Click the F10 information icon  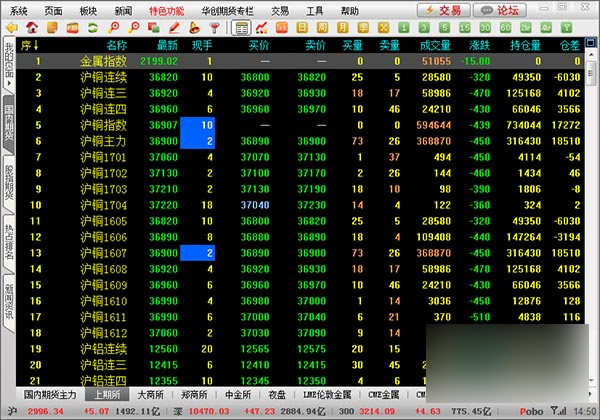[x=72, y=28]
